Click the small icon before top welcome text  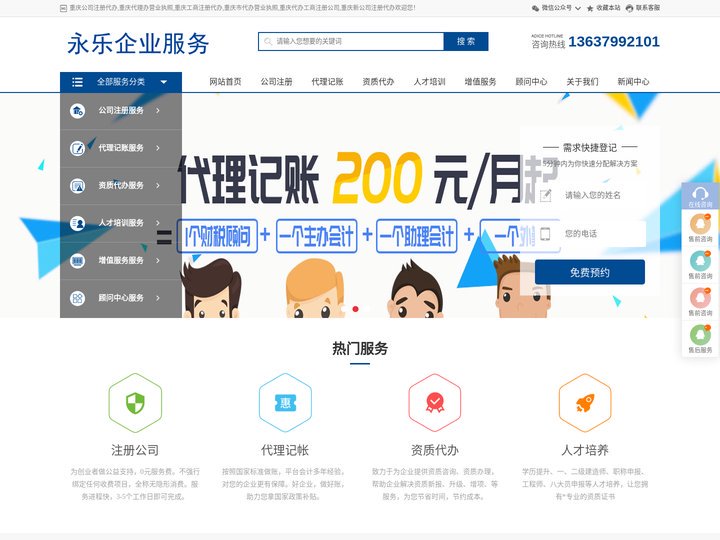(x=63, y=8)
